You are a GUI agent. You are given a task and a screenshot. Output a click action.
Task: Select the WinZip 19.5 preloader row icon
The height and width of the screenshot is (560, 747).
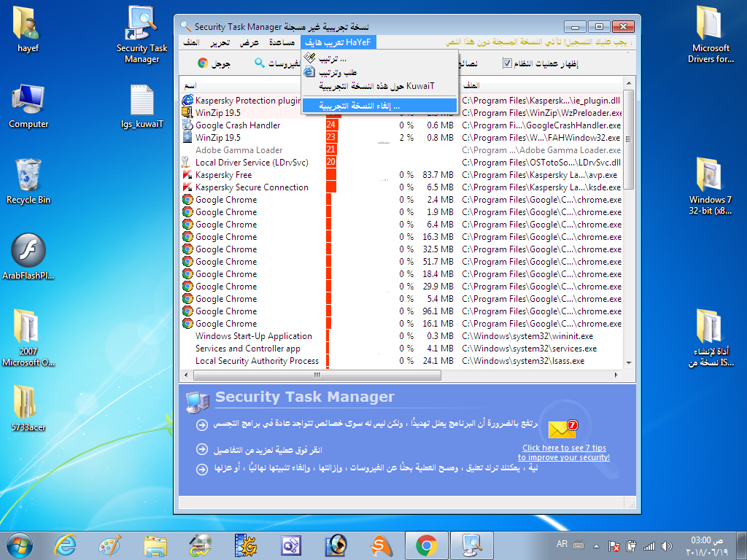(187, 113)
